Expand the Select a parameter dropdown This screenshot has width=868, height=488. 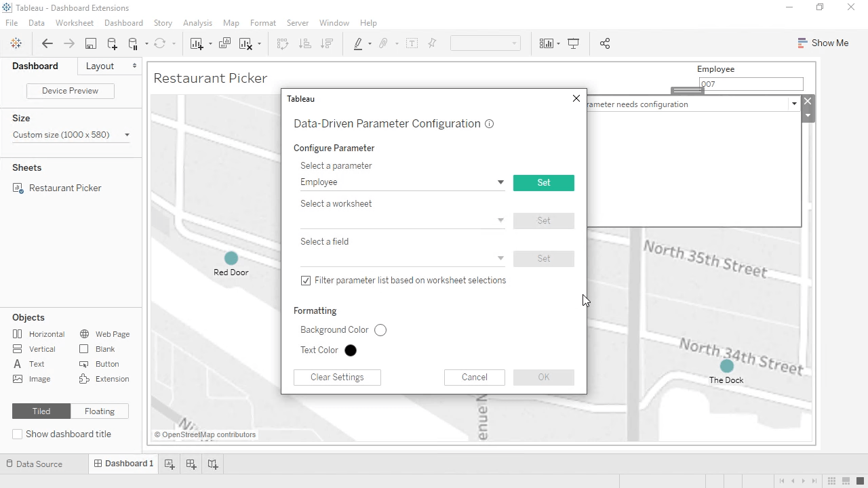click(x=500, y=182)
